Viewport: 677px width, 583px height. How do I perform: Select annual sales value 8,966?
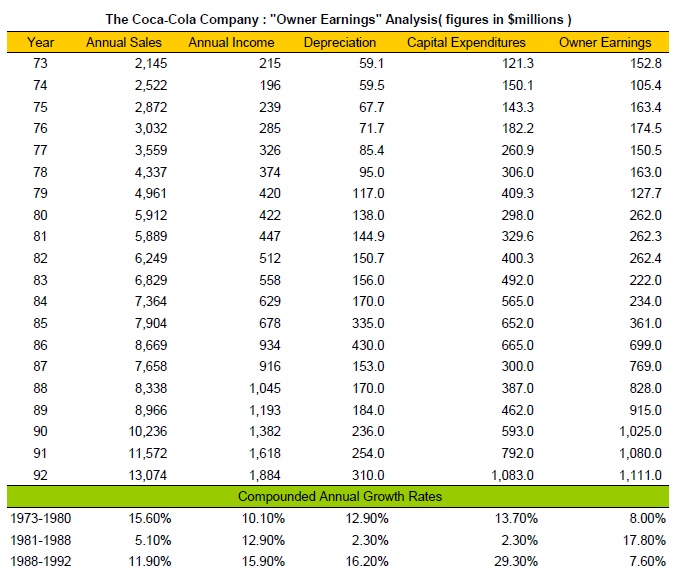tap(151, 410)
